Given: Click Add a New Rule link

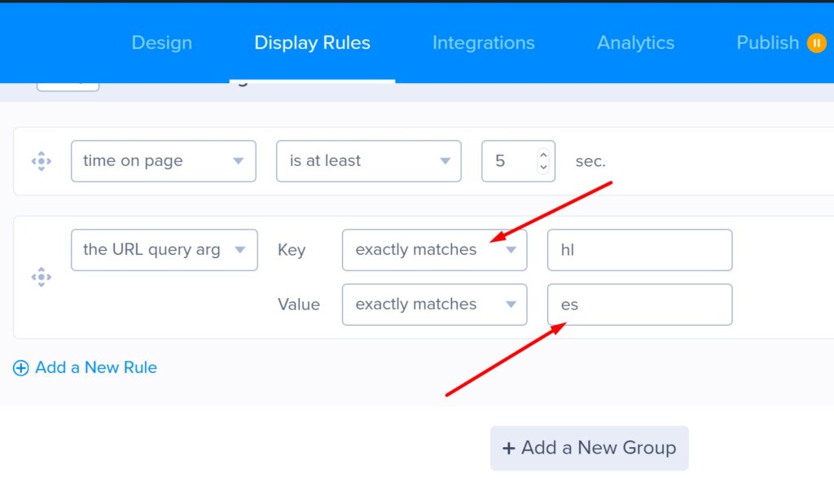Looking at the screenshot, I should coord(95,368).
